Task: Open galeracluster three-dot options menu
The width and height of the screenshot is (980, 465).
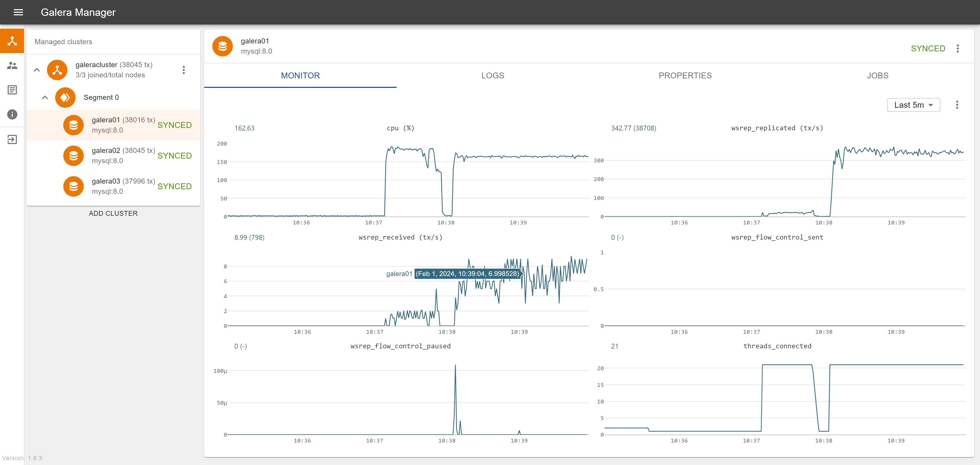Action: [184, 70]
